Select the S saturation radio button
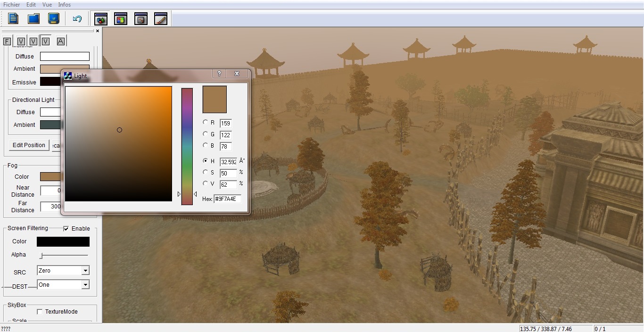The image size is (644, 332). 206,172
